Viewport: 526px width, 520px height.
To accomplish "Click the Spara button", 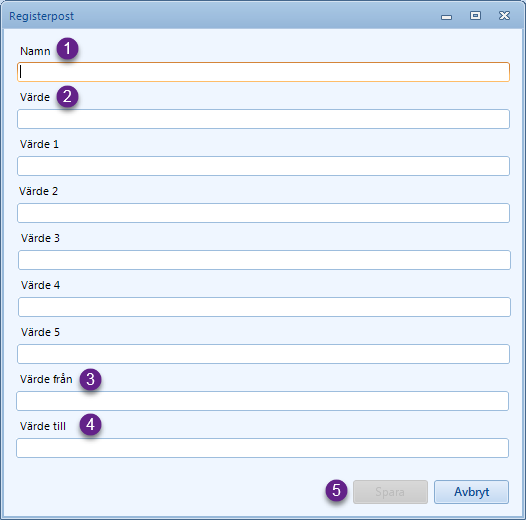I will coord(390,492).
